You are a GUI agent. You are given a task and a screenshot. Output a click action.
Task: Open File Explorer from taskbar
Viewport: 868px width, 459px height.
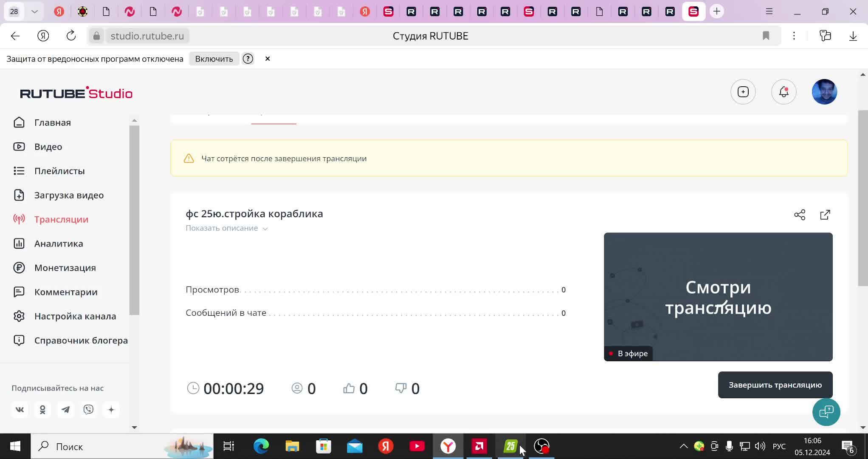point(292,446)
